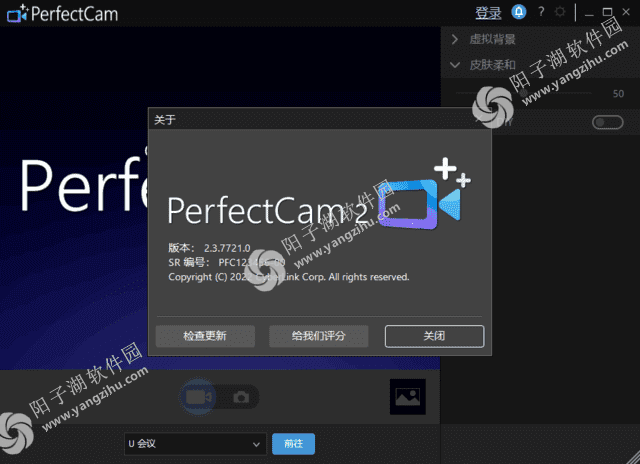640x464 pixels.
Task: Click the 检查更新 button
Action: (205, 336)
